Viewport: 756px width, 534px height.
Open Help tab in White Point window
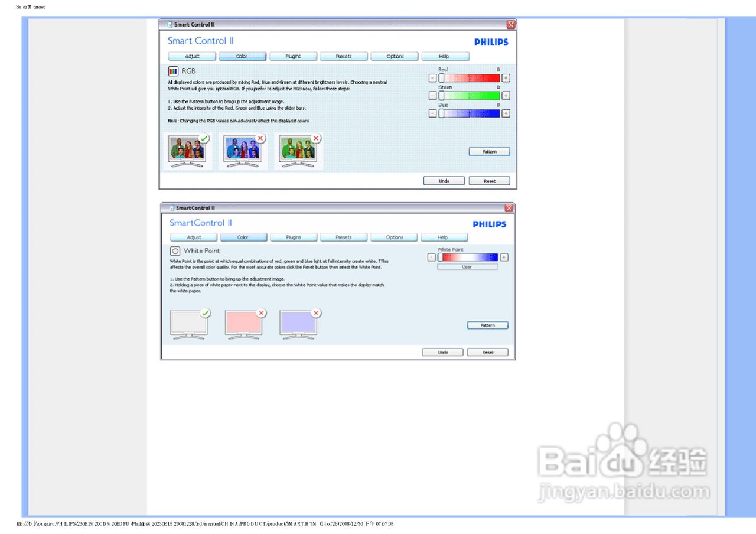[444, 237]
